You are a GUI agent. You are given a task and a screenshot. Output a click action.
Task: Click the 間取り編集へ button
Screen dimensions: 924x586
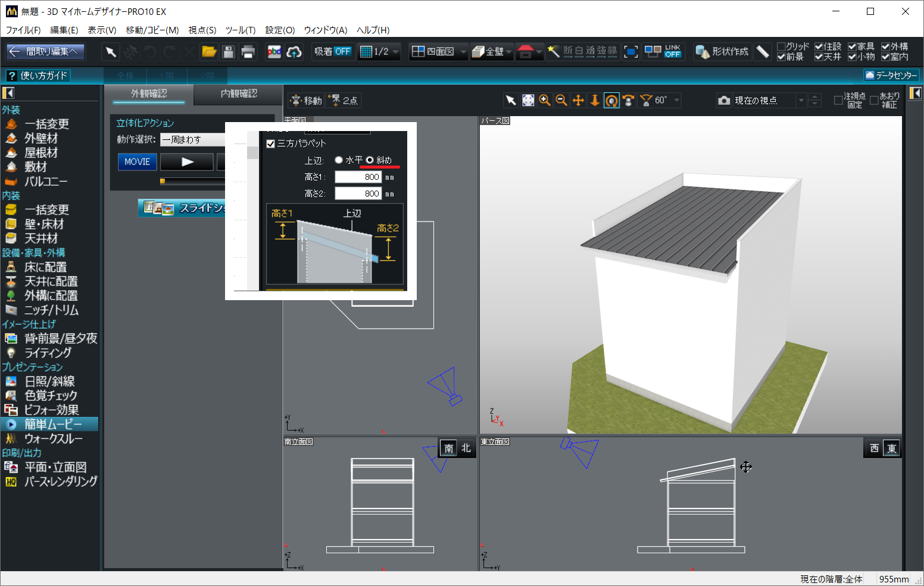pos(45,52)
